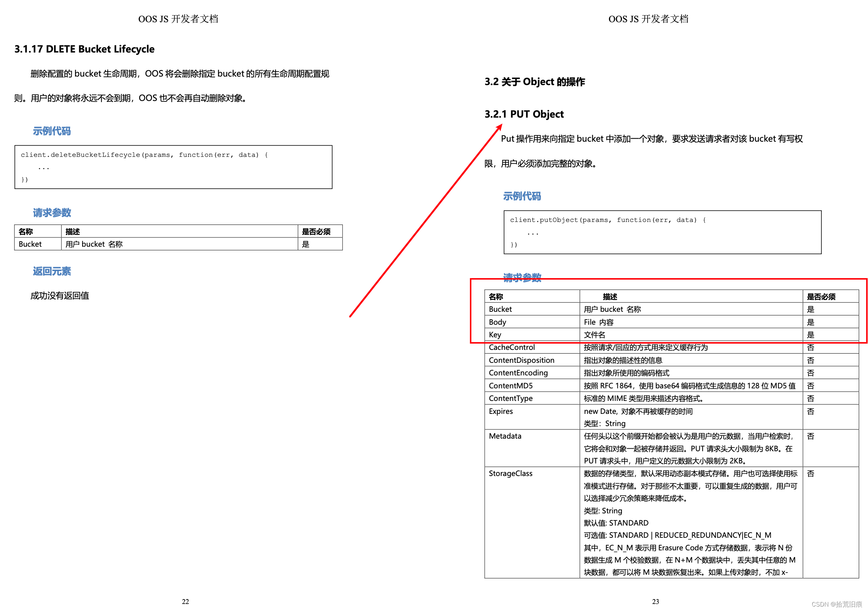
Task: Click '示例代码' heading on page 22
Action: coord(52,131)
